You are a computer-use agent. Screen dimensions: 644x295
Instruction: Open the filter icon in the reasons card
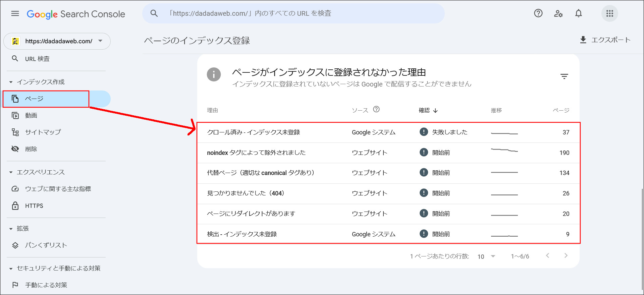point(564,76)
